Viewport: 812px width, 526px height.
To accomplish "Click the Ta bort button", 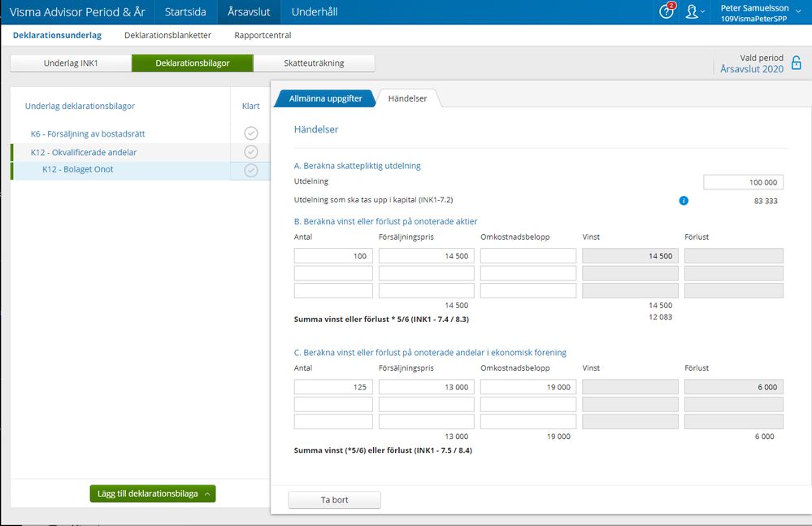I will (x=334, y=500).
